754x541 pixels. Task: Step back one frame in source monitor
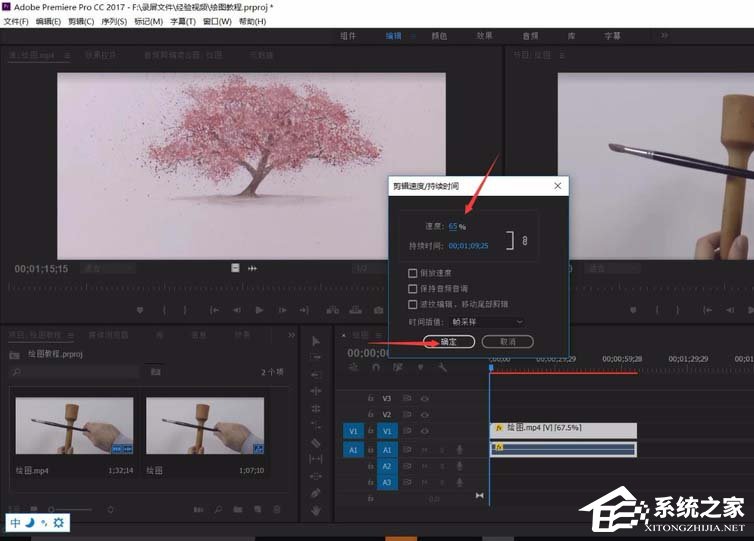tap(237, 310)
